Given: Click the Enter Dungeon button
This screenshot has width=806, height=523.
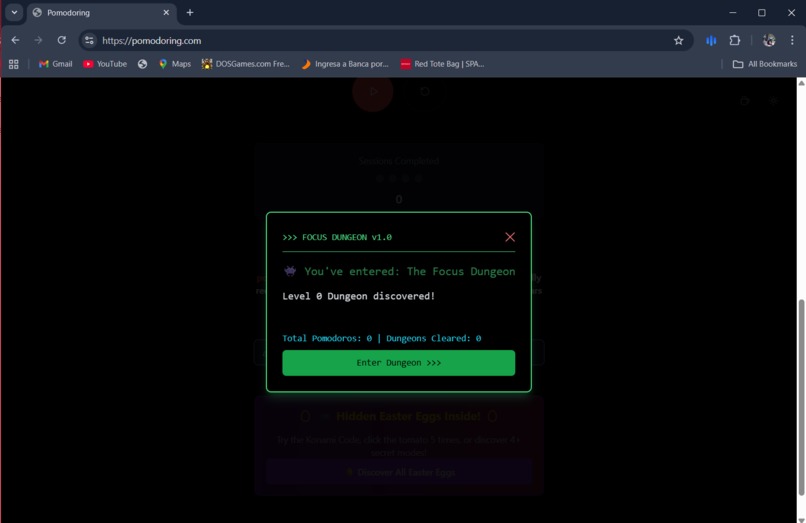Looking at the screenshot, I should coord(398,363).
